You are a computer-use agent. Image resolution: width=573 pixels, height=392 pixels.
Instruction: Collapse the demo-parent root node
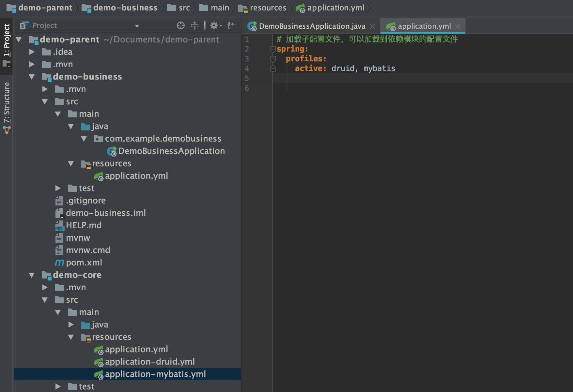click(x=19, y=40)
